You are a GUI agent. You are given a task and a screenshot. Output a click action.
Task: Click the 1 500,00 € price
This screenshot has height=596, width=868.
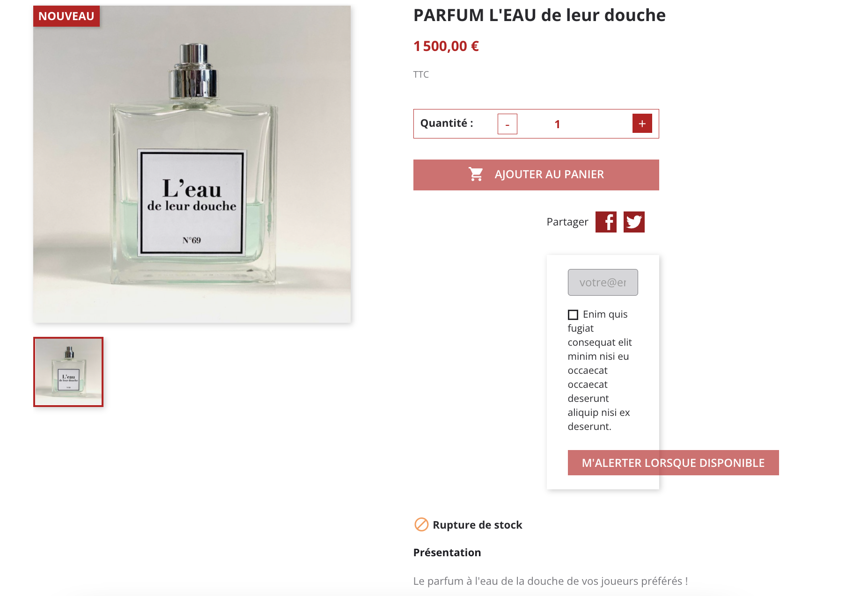(446, 46)
